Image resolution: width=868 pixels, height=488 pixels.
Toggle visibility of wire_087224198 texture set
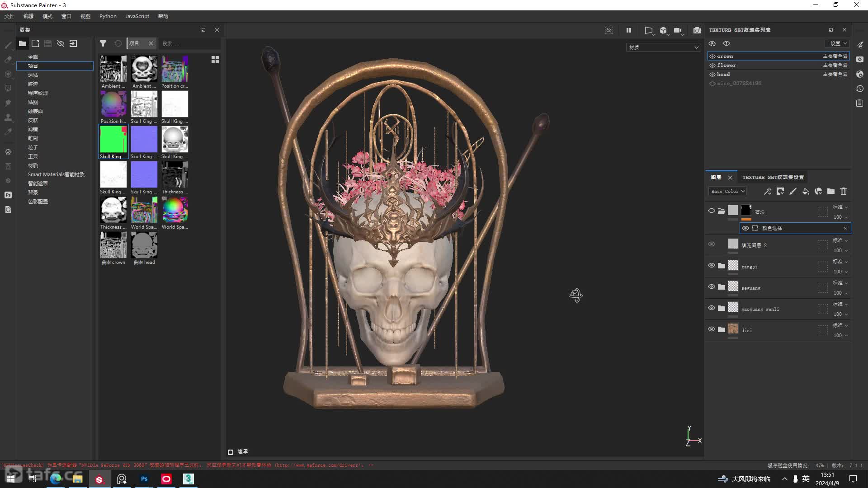pyautogui.click(x=712, y=84)
